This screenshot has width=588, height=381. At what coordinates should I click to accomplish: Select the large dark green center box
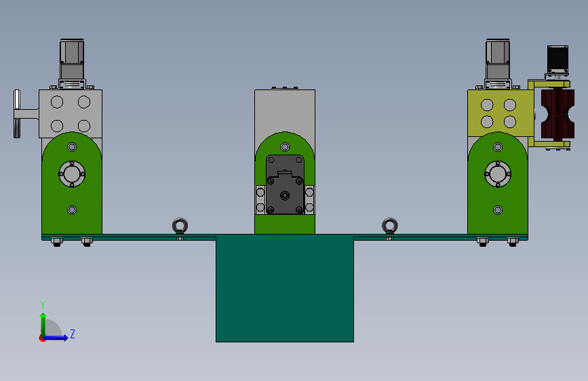285,288
